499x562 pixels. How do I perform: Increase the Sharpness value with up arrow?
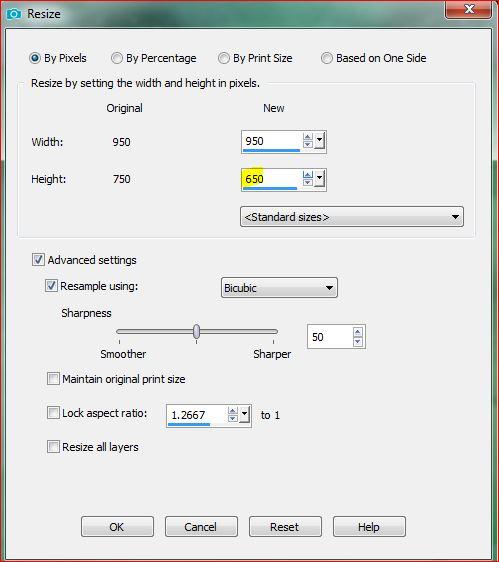click(357, 332)
